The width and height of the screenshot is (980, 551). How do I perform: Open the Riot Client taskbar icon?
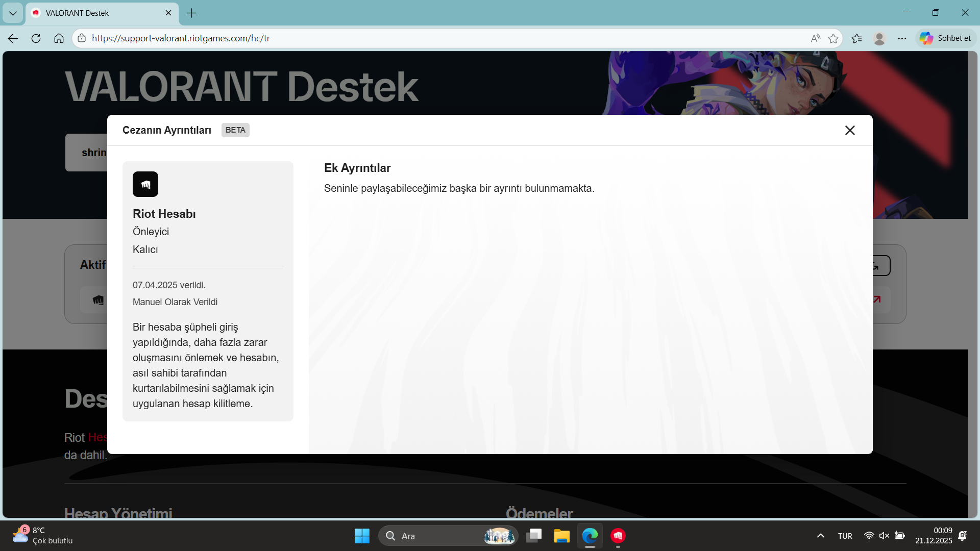(x=618, y=536)
